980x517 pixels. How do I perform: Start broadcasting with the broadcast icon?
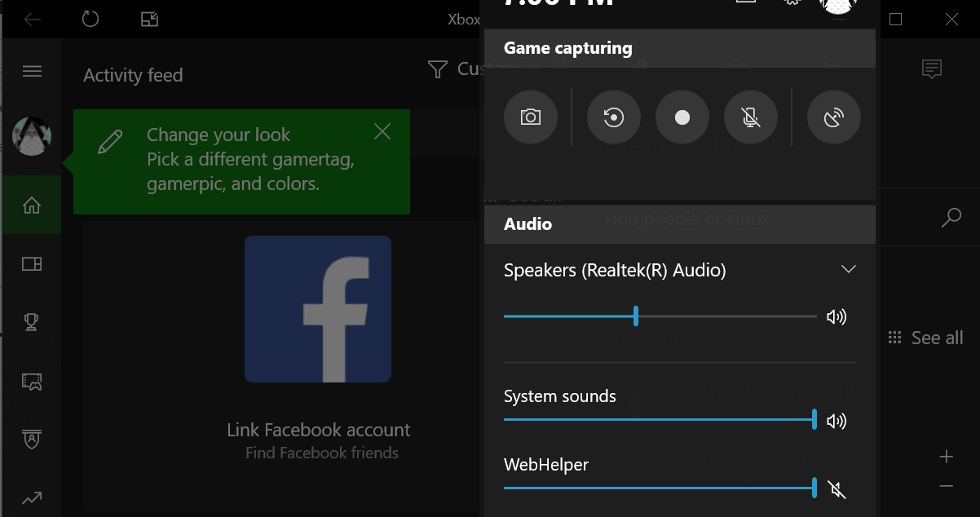click(x=834, y=117)
